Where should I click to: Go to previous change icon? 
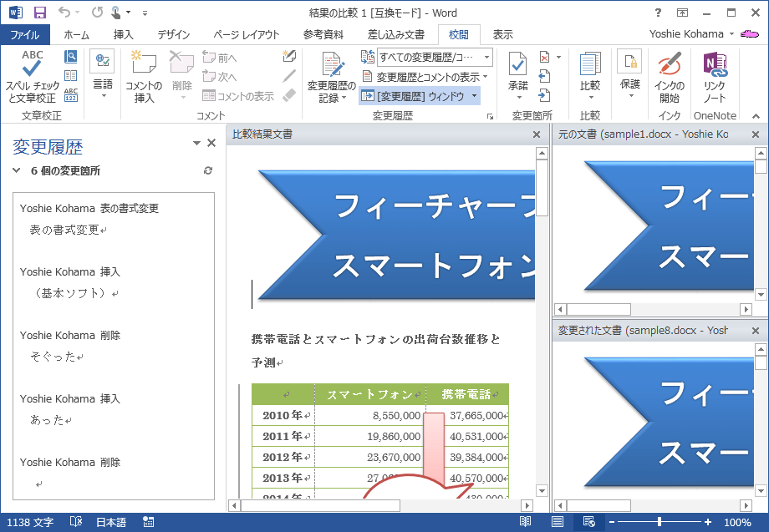coord(544,76)
